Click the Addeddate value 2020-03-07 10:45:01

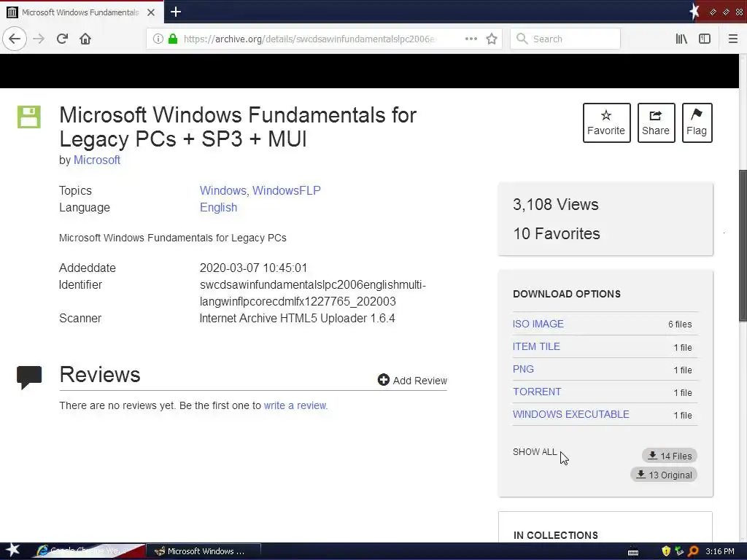253,268
